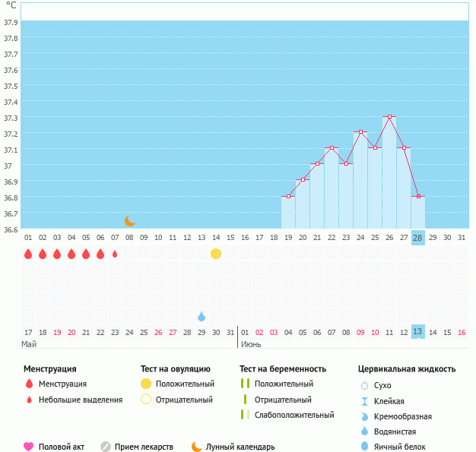Select the highlighted cycle day 28
Screen dimensions: 476x452
tap(417, 238)
